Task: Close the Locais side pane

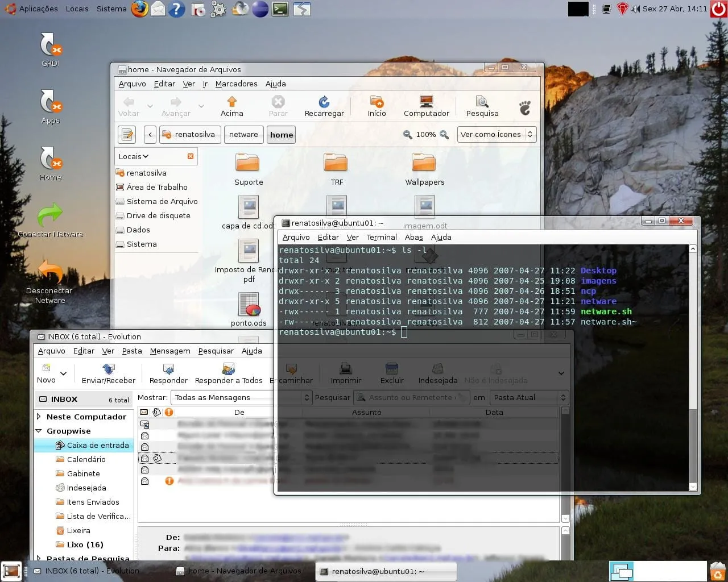Action: point(191,156)
